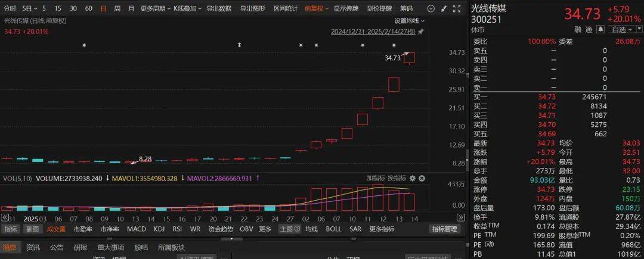Select the 15 minute period
This screenshot has width=644, height=259.
click(x=57, y=8)
